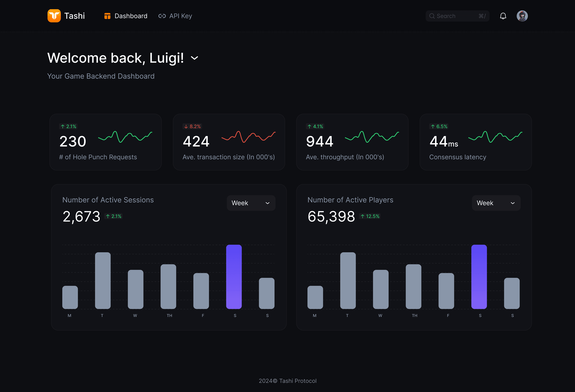The image size is (575, 392).
Task: Select Friday bar in Active Sessions chart
Action: 201,291
